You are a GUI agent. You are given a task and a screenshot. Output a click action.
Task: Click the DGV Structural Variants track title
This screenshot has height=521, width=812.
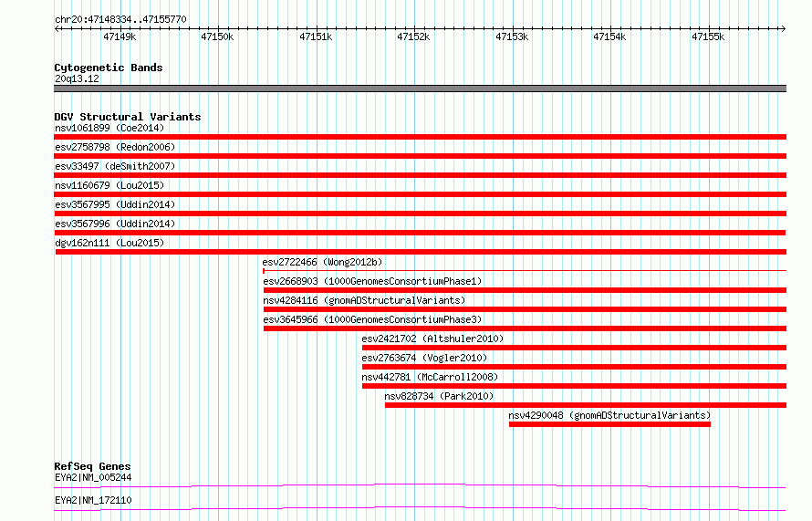coord(128,117)
